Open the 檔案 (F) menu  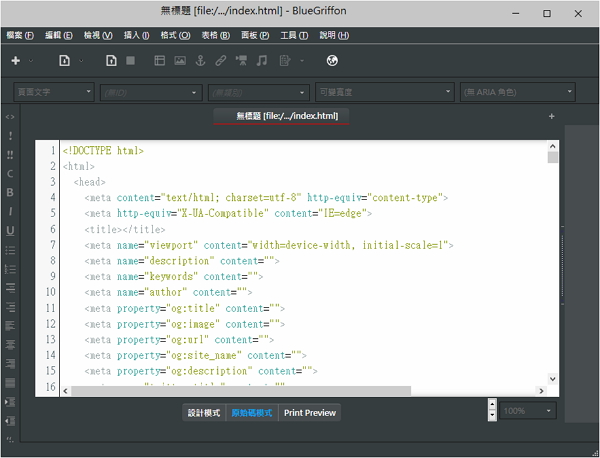[x=20, y=36]
